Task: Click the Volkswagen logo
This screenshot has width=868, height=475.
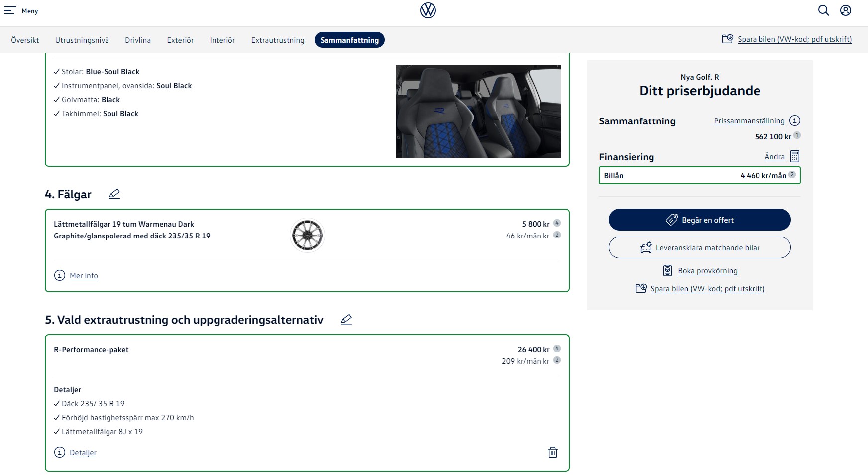Action: (x=428, y=10)
